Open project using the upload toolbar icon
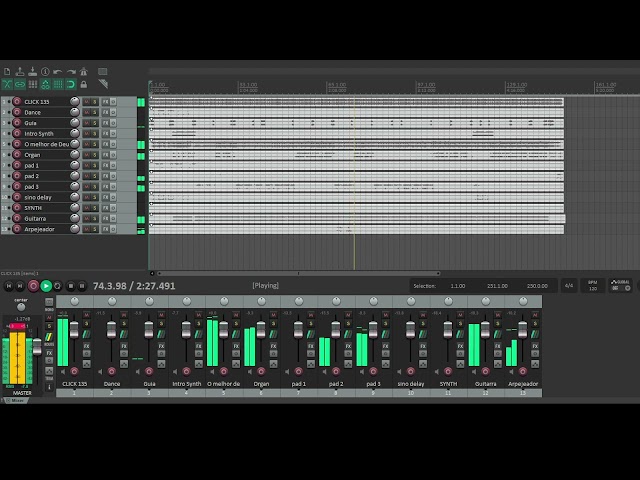The height and width of the screenshot is (480, 640). coord(20,72)
